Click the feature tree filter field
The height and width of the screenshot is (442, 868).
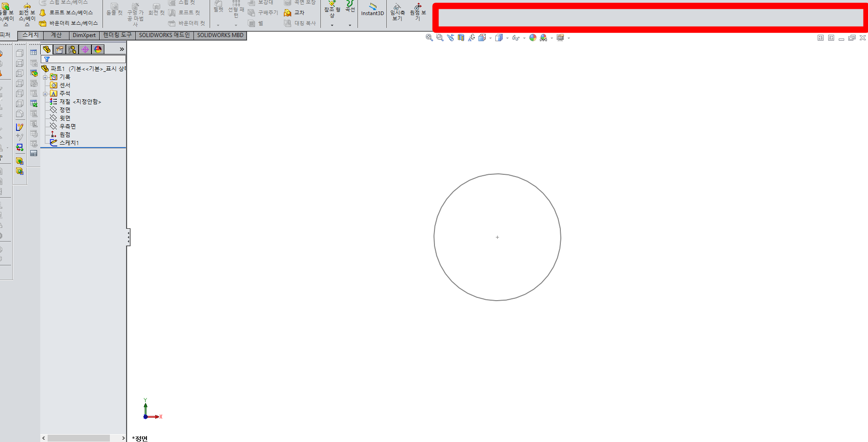(x=83, y=59)
